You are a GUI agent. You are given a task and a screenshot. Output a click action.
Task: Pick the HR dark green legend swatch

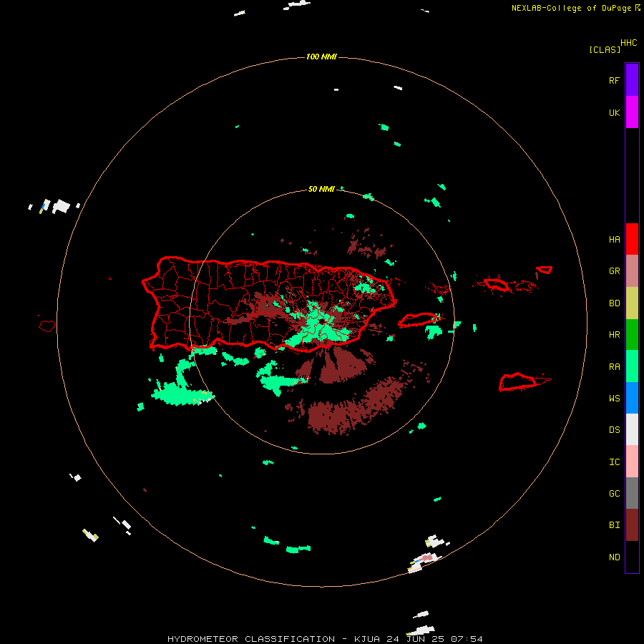pos(632,335)
